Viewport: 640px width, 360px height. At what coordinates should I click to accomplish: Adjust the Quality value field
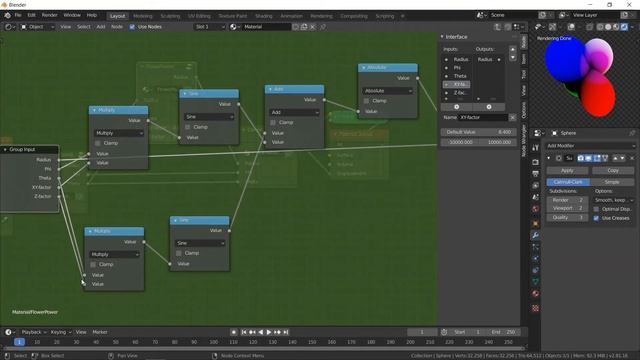(x=567, y=218)
